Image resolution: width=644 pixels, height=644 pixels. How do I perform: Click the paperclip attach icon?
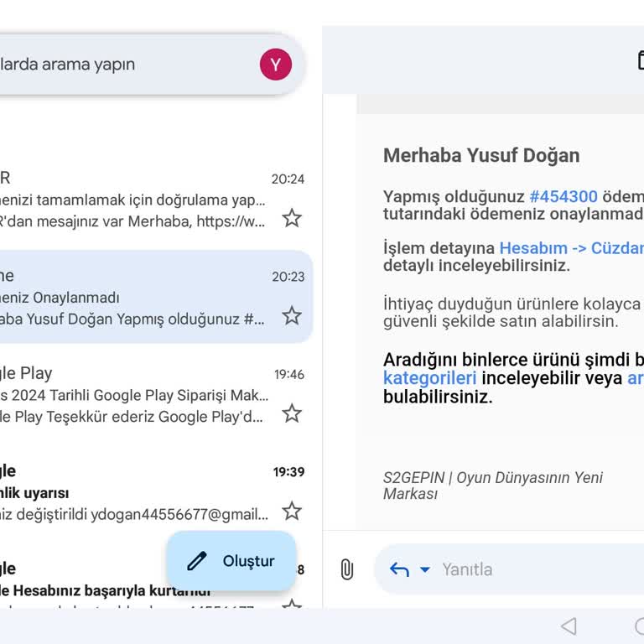tap(346, 569)
